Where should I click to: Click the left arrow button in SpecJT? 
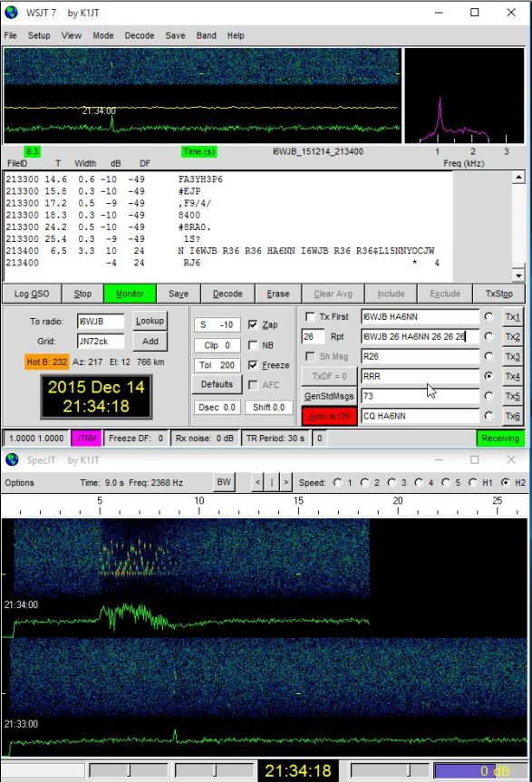(x=257, y=482)
